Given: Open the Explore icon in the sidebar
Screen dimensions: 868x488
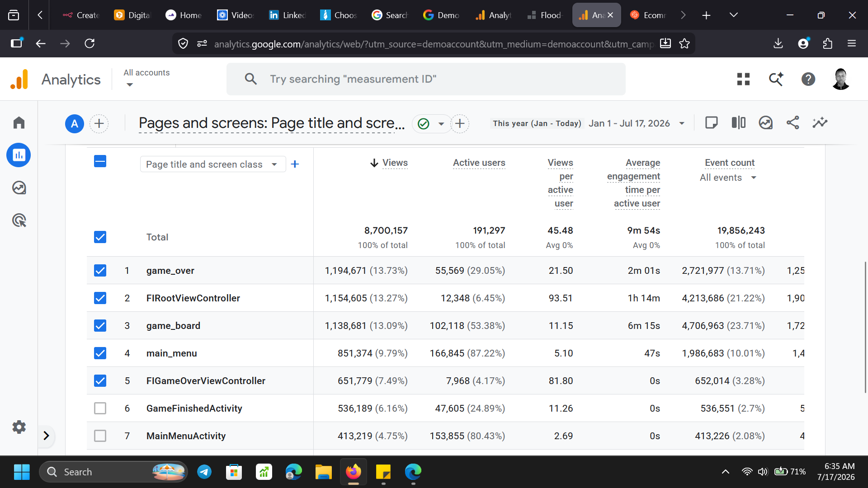Looking at the screenshot, I should (x=19, y=188).
